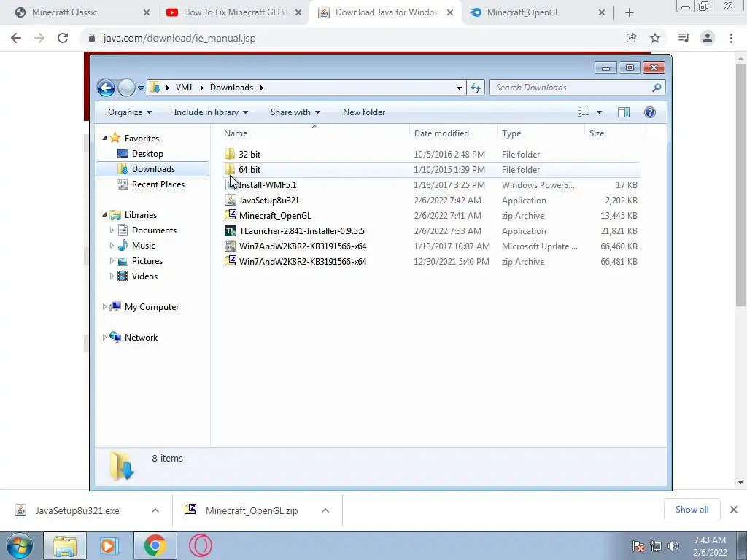The width and height of the screenshot is (747, 560).
Task: Click Show all downloads button
Action: pyautogui.click(x=692, y=510)
